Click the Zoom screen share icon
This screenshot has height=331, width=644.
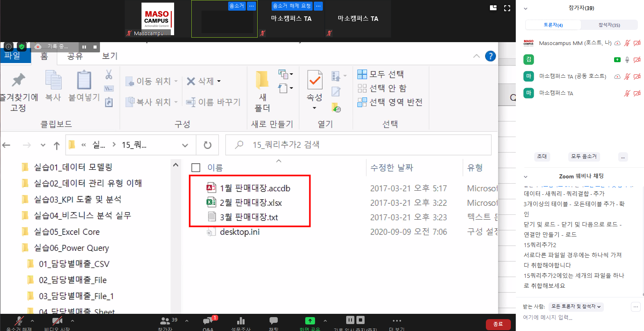pos(310,321)
